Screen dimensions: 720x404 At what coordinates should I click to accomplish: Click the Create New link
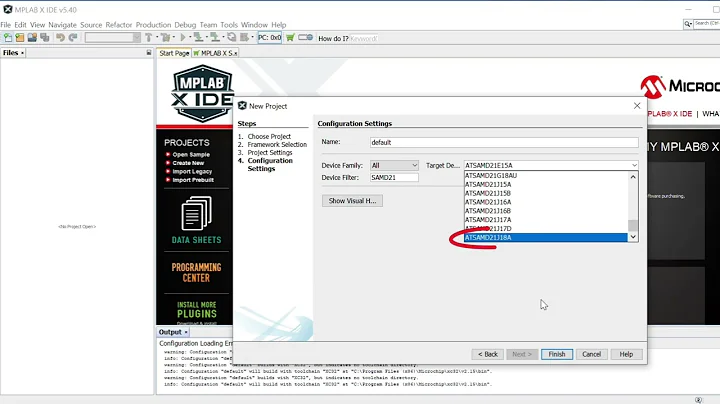pos(188,163)
